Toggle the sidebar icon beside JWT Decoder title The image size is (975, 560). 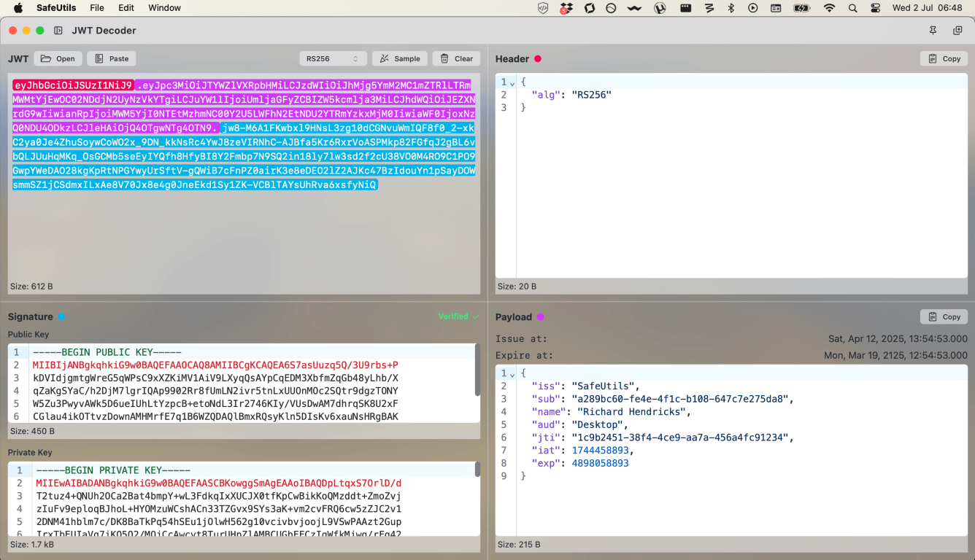58,31
